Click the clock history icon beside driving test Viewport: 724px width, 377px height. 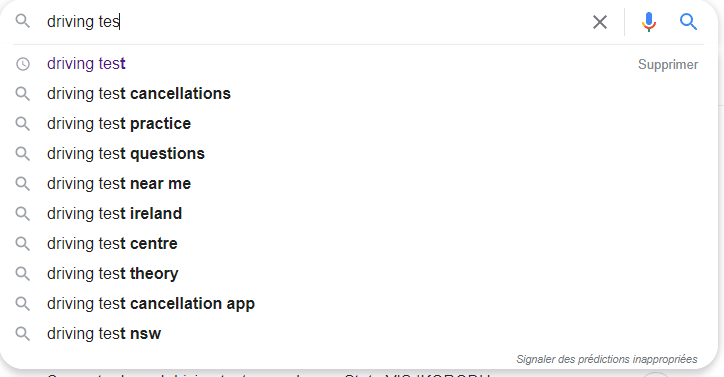[x=23, y=64]
